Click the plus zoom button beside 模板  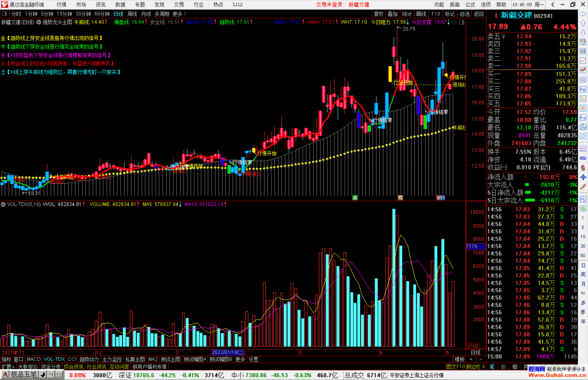point(471,360)
